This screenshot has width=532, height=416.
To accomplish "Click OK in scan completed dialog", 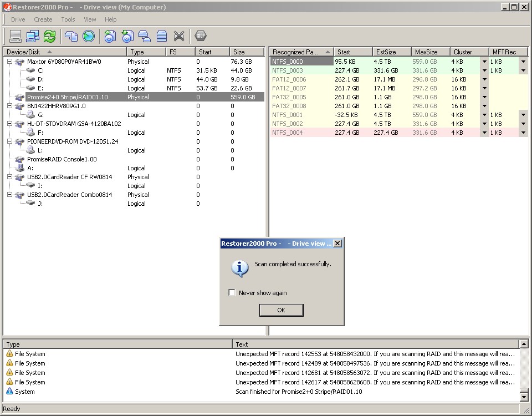I will point(282,310).
